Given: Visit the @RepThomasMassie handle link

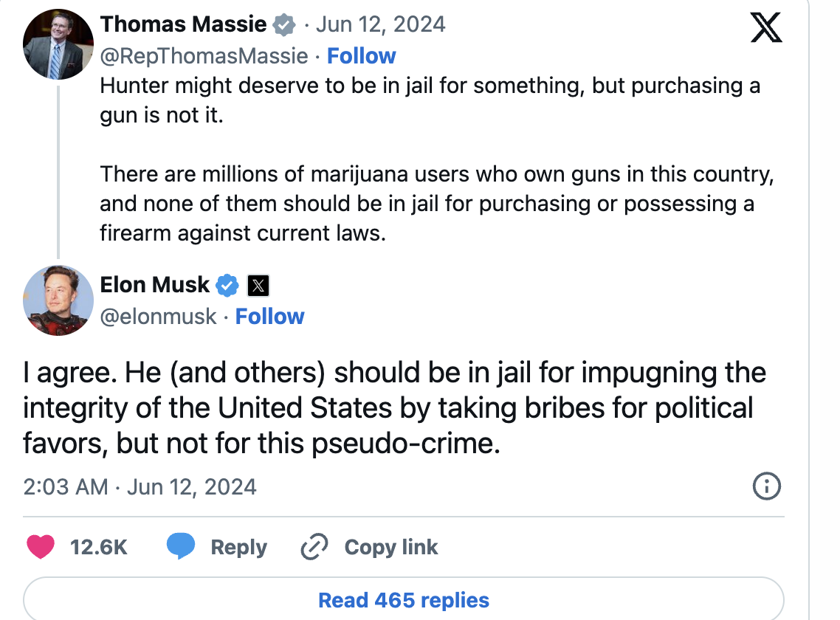Looking at the screenshot, I should coord(204,56).
